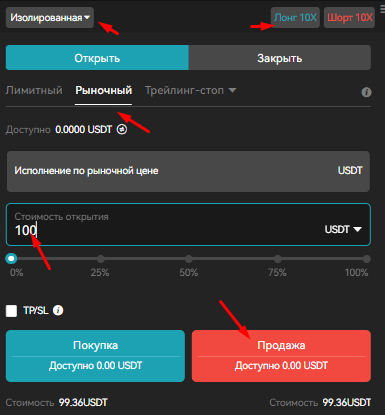Enable the TP/SL checkbox
This screenshot has width=385, height=415.
[11, 311]
